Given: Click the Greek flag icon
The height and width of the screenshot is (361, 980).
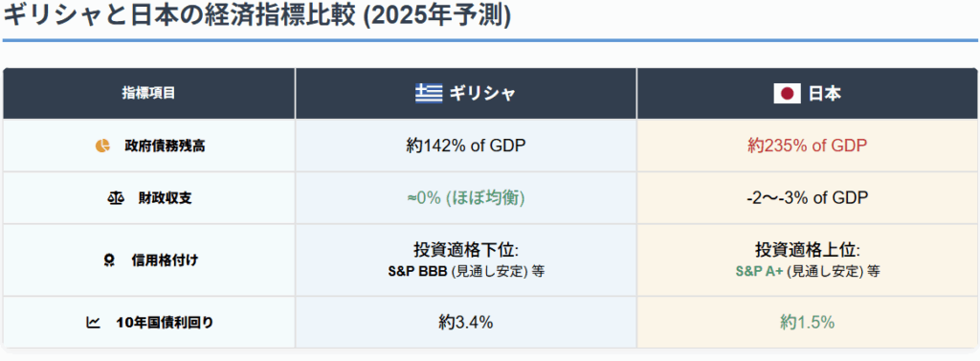Looking at the screenshot, I should click(428, 93).
